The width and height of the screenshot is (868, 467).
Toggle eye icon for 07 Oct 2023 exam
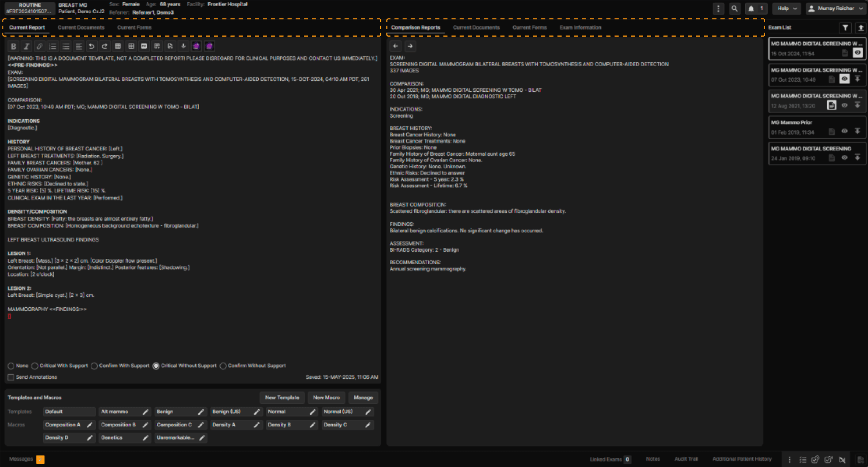pos(844,79)
